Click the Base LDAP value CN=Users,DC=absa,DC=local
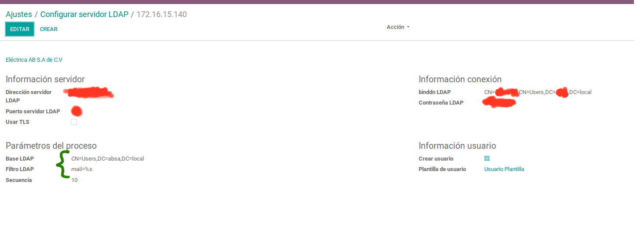Image resolution: width=644 pixels, height=252 pixels. coord(108,159)
